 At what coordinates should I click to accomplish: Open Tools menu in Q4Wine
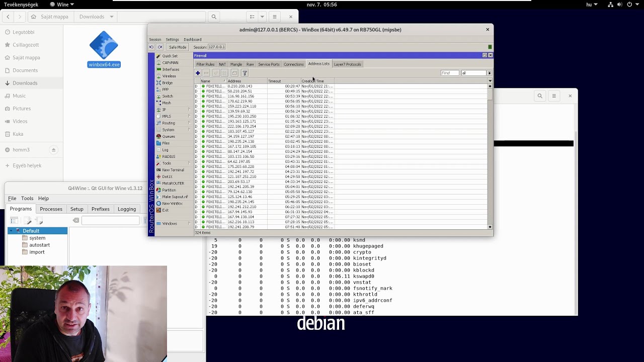27,198
